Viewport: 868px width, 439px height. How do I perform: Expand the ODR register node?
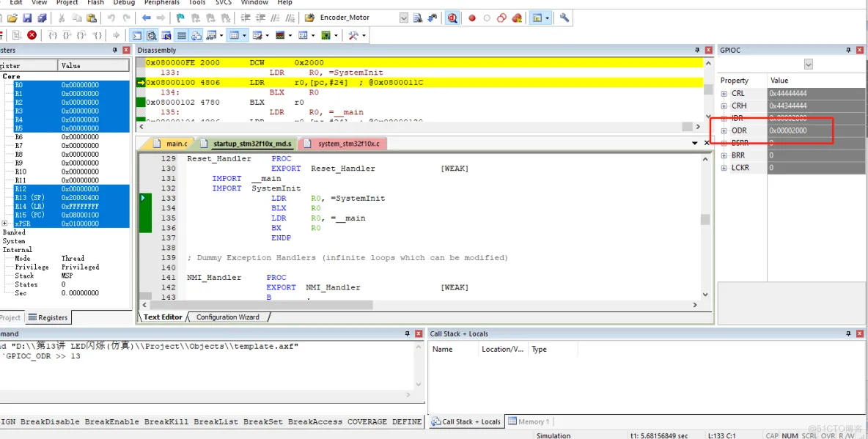[x=724, y=130]
